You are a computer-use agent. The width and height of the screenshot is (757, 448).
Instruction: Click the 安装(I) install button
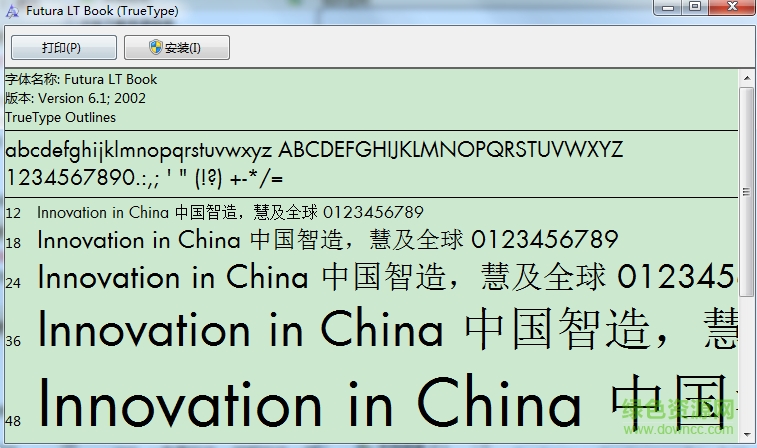(177, 47)
